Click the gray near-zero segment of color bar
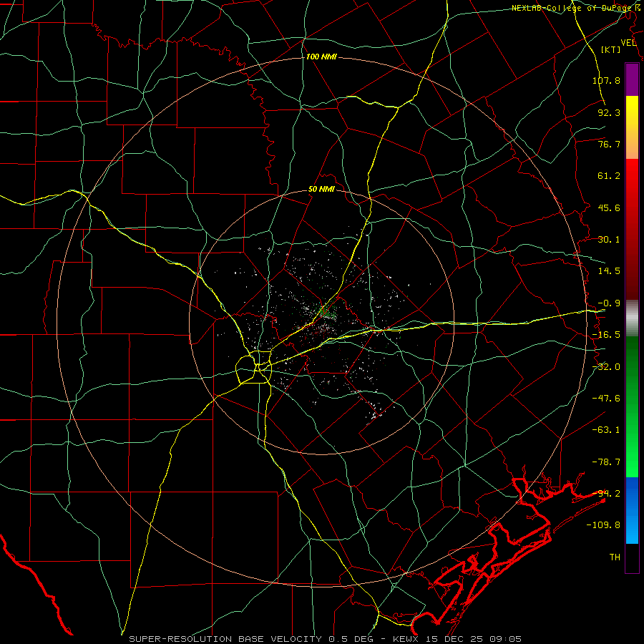 pyautogui.click(x=632, y=318)
